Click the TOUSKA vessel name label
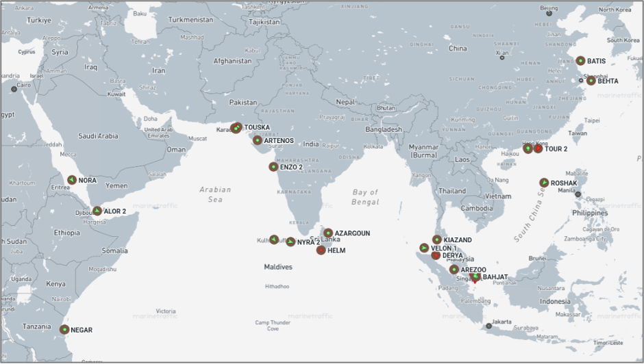Image resolution: width=644 pixels, height=364 pixels. click(x=257, y=127)
